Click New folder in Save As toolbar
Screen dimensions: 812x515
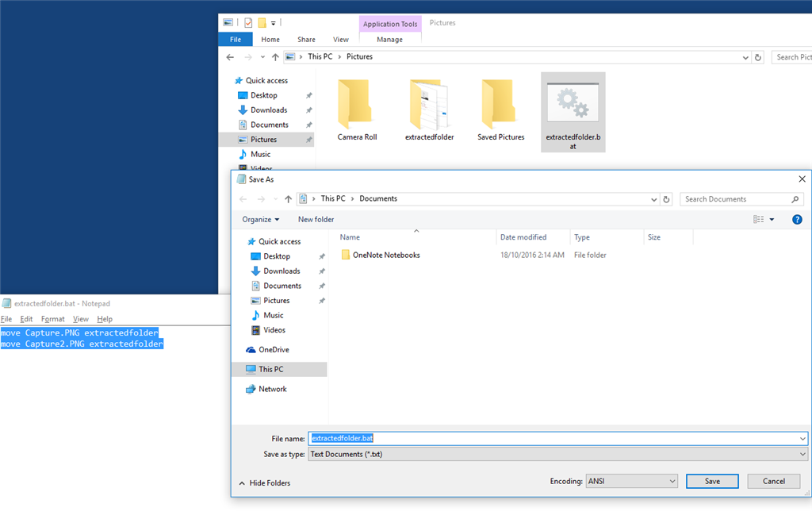316,219
